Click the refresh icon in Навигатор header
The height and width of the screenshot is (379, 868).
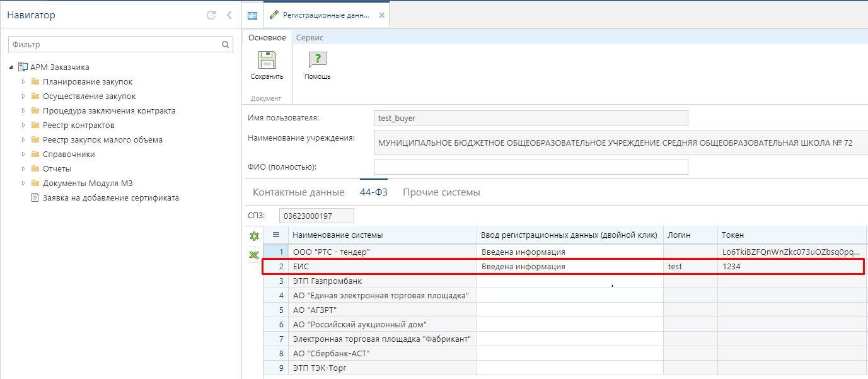point(211,15)
